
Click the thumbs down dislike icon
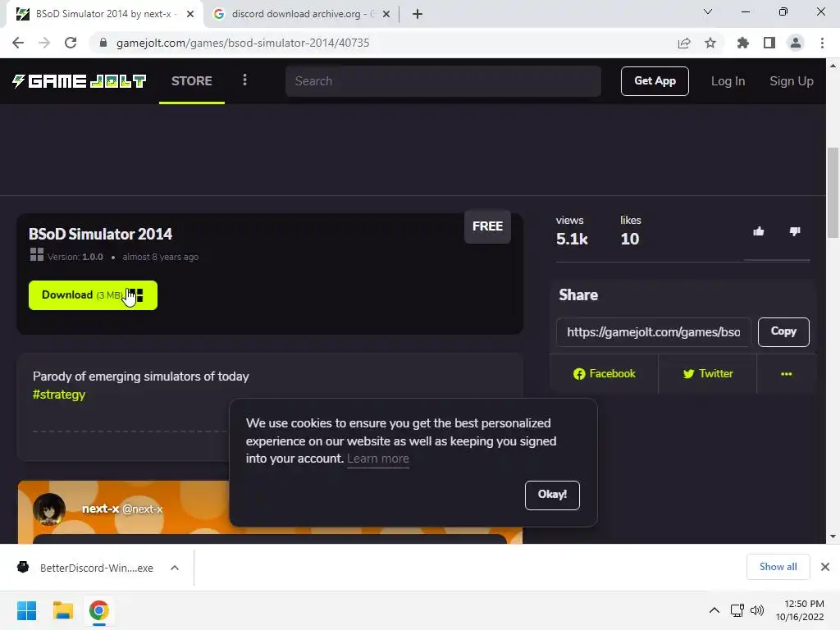(x=795, y=231)
